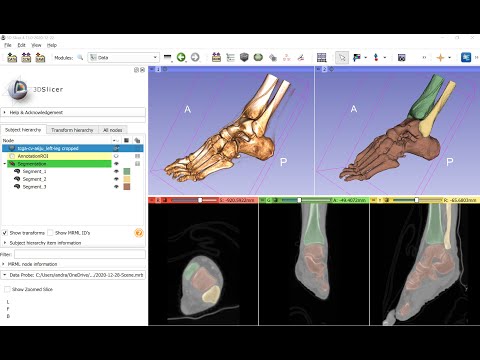Select Segment_3 in the tree
480x360 pixels.
34,187
